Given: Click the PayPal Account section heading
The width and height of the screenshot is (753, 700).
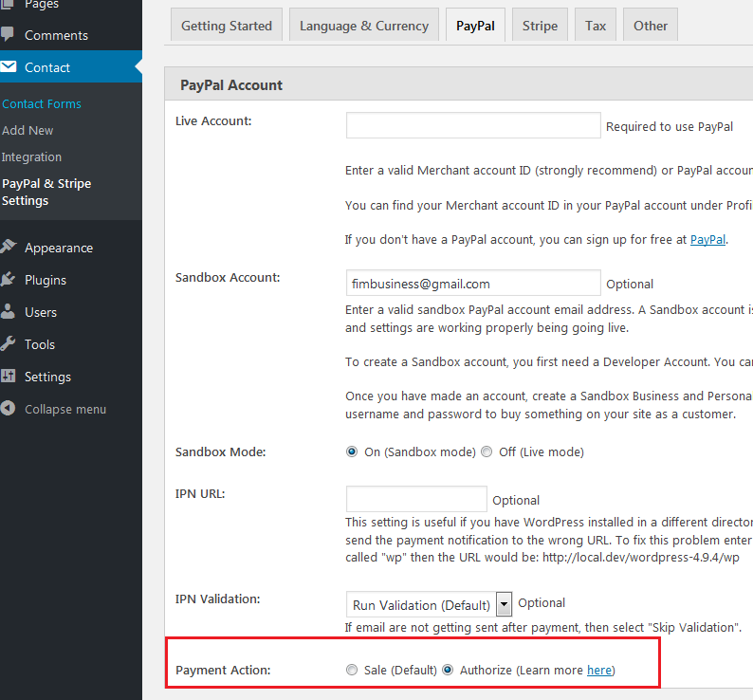Looking at the screenshot, I should coord(231,85).
